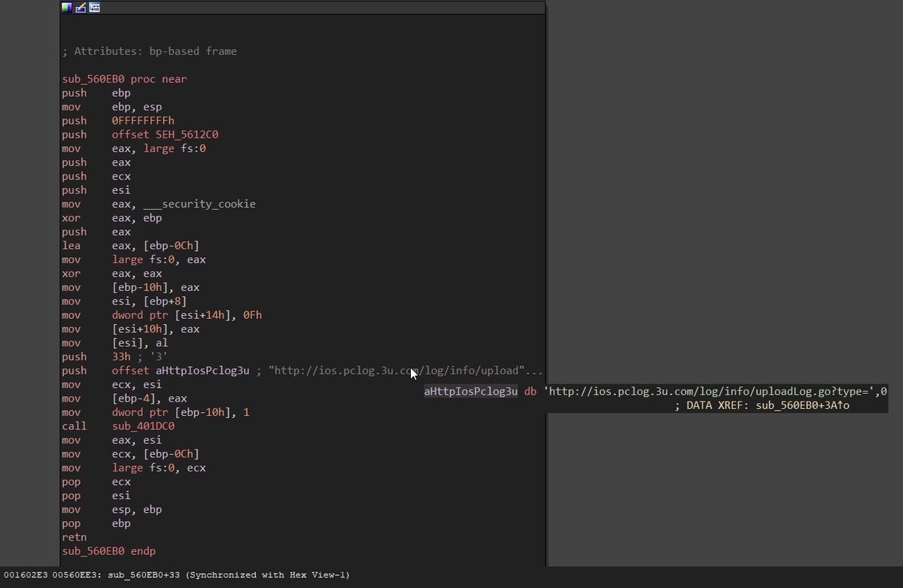Follow the '___security_cookie' symbol
Screen dimensions: 903x588
199,204
